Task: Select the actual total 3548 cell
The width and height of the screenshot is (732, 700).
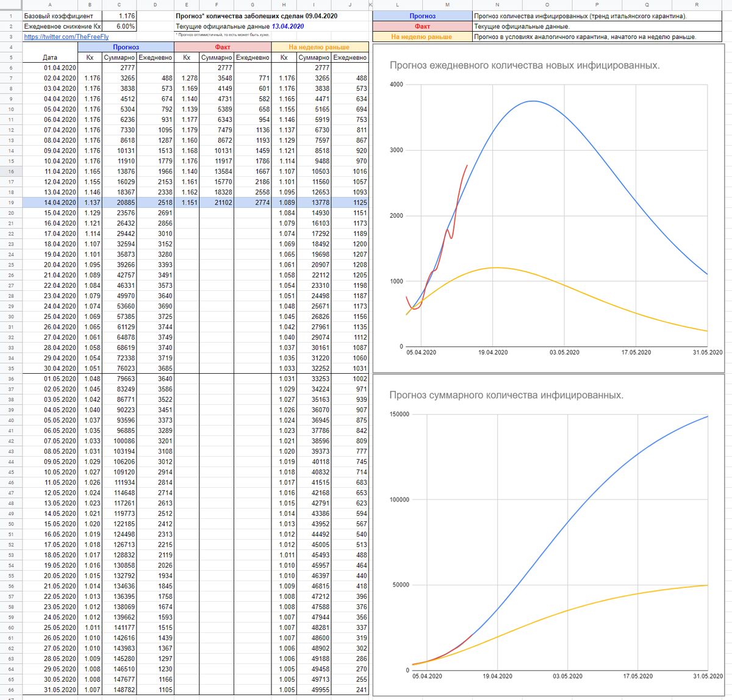Action: [x=217, y=78]
